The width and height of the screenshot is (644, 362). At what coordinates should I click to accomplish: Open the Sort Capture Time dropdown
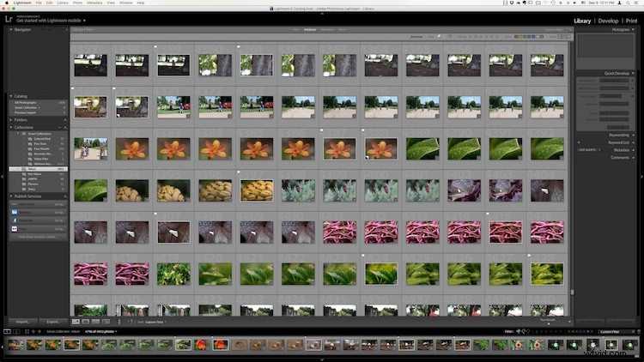(x=155, y=323)
